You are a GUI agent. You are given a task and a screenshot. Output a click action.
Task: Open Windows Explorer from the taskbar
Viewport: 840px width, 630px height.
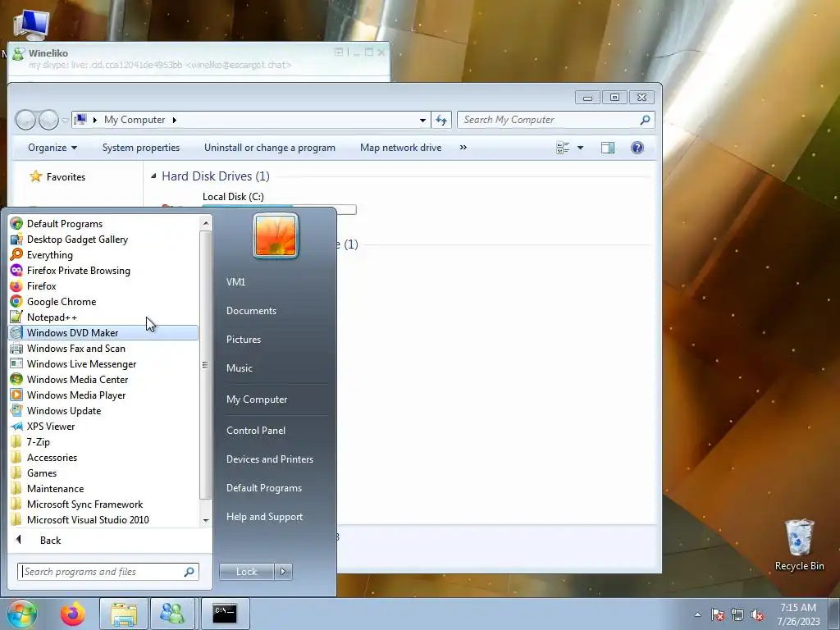(x=124, y=614)
